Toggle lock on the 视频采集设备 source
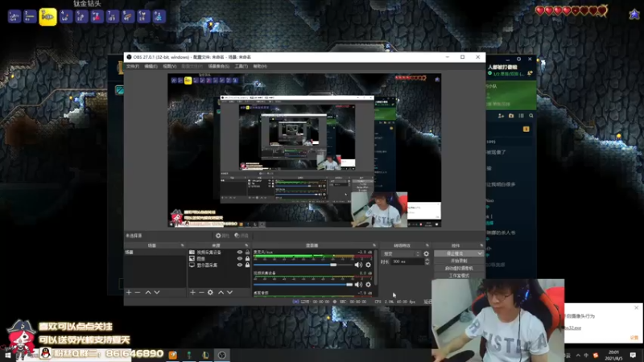 [x=247, y=252]
